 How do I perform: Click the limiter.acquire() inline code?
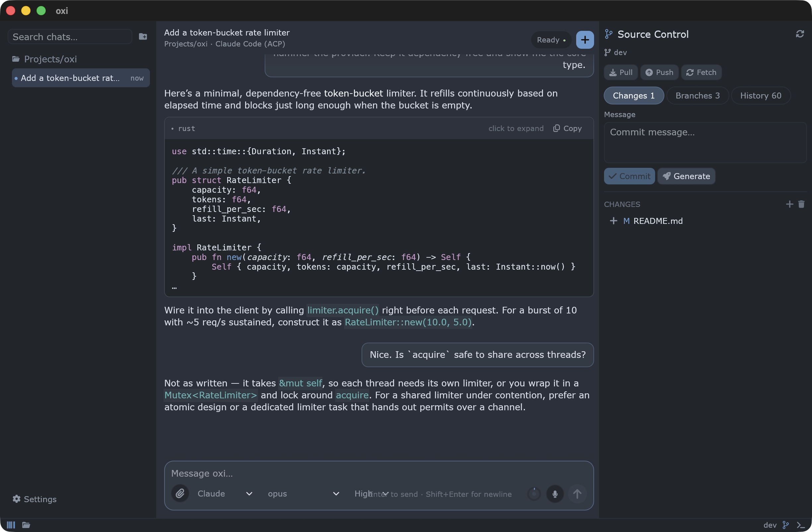(x=343, y=310)
